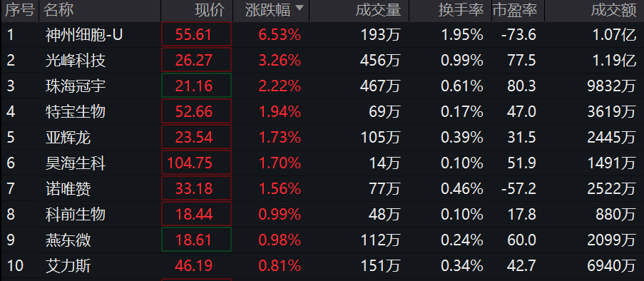644x281 pixels.
Task: Click turnover rate 0.24%
Action: click(x=462, y=240)
